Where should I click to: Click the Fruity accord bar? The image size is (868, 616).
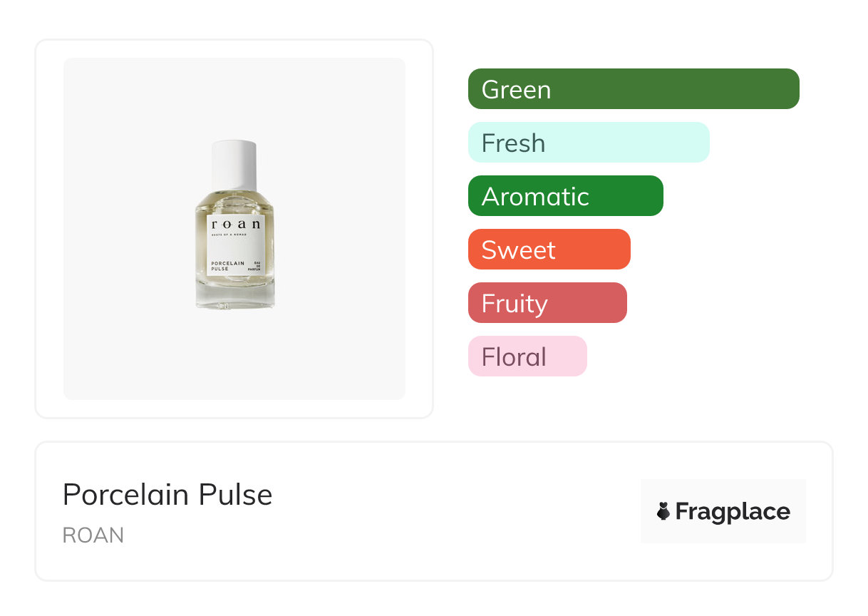coord(547,303)
